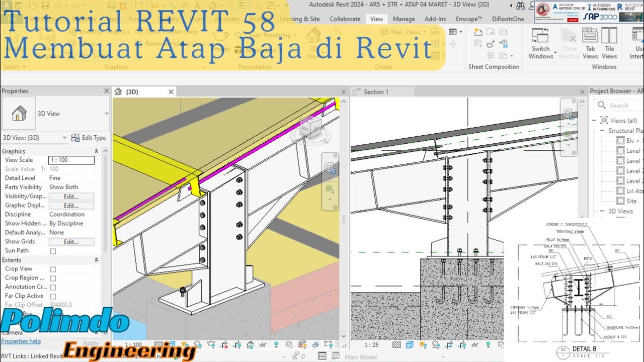Click the Tab Views icon
The width and height of the screenshot is (644, 362).
click(590, 35)
